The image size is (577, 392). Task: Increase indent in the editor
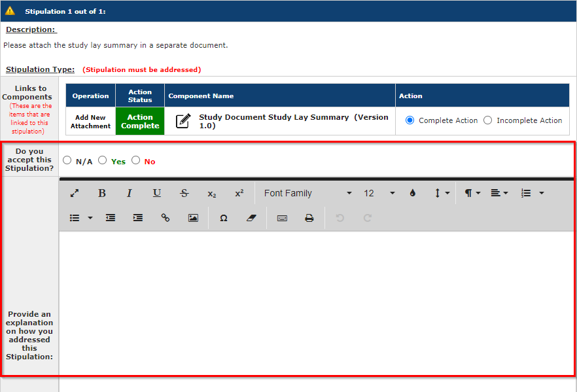point(138,218)
